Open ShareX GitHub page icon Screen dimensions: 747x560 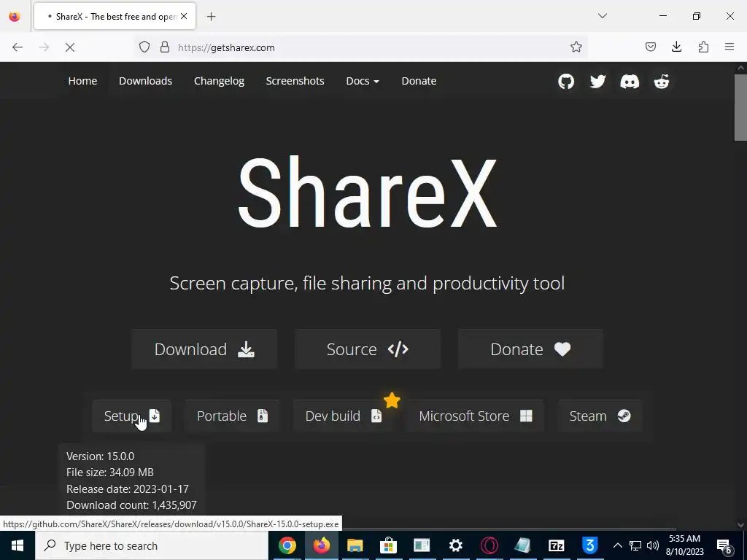566,82
